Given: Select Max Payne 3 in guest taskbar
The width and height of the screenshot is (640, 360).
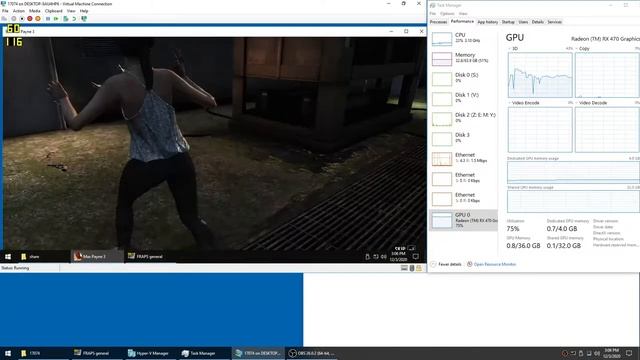Looking at the screenshot, I should coord(97,256).
